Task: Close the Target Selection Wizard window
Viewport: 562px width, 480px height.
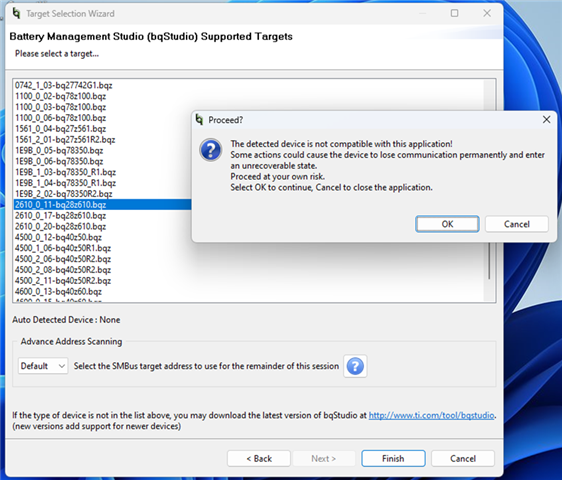Action: 487,13
